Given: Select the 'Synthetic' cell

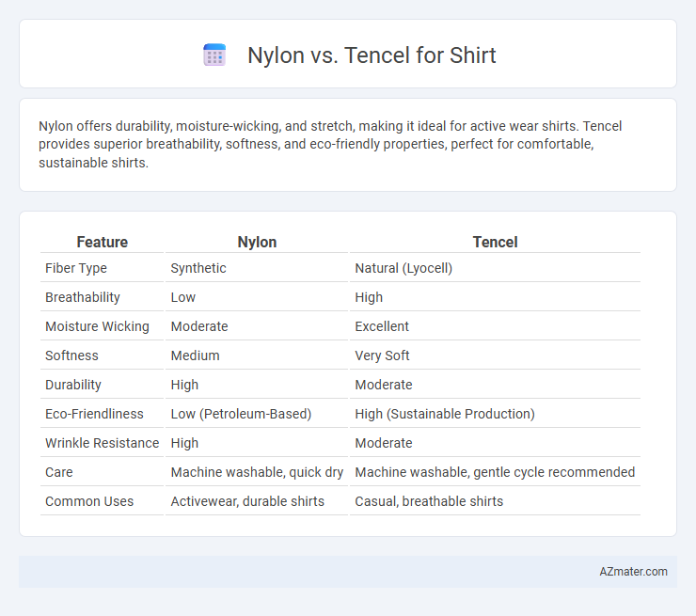Looking at the screenshot, I should [198, 268].
